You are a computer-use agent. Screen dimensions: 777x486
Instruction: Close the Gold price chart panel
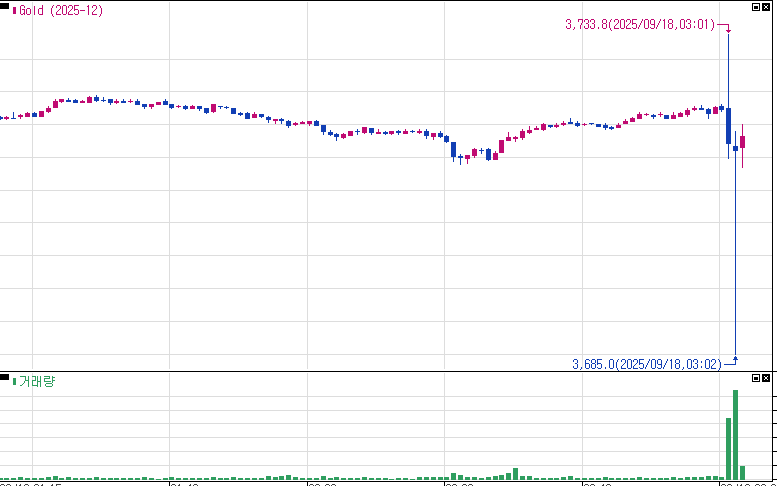point(766,7)
